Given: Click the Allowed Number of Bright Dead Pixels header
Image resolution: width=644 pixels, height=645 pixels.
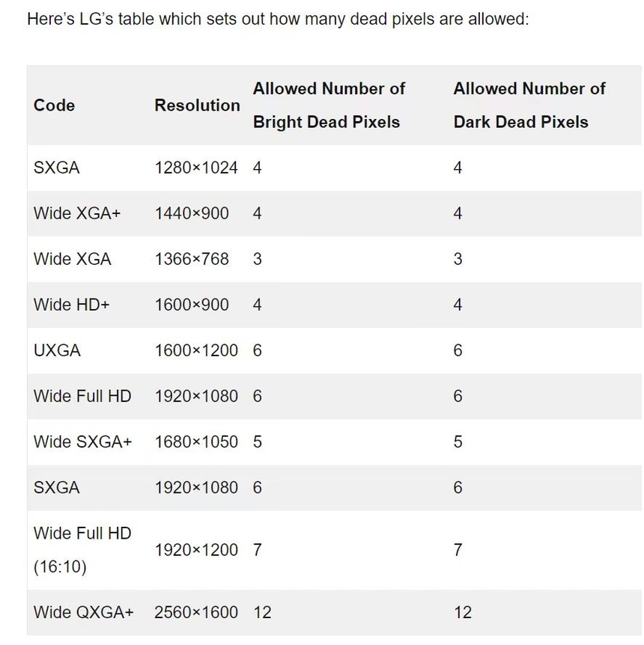Looking at the screenshot, I should [329, 106].
